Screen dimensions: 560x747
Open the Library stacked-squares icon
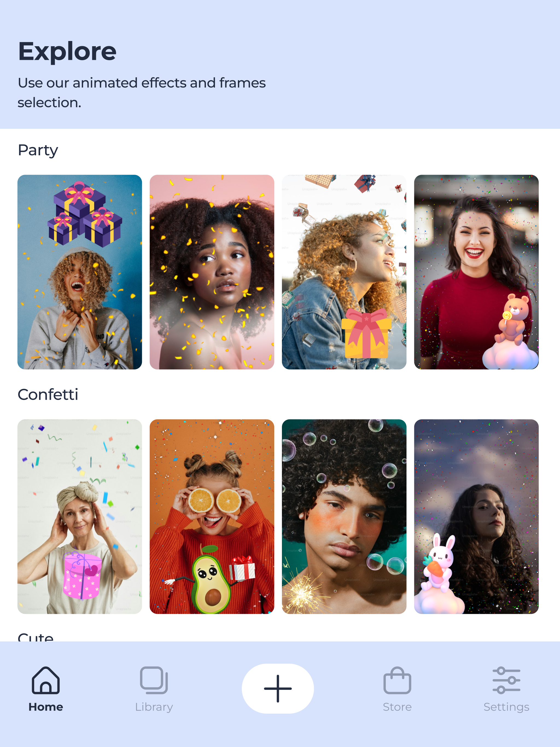[154, 680]
